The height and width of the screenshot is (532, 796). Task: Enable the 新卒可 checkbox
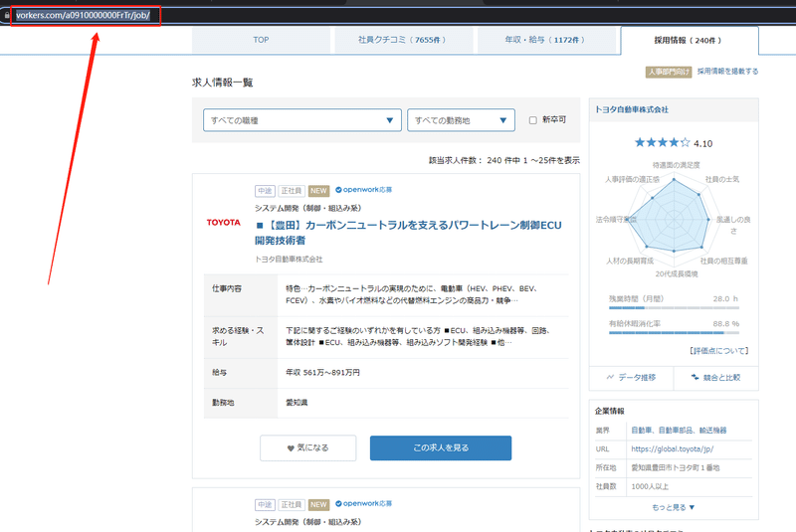(533, 120)
